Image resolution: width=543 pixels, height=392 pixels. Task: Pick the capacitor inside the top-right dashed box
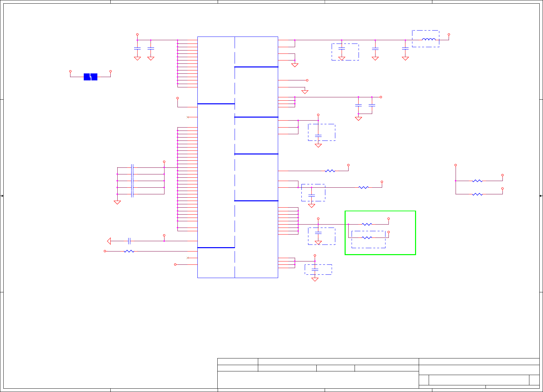coord(342,49)
